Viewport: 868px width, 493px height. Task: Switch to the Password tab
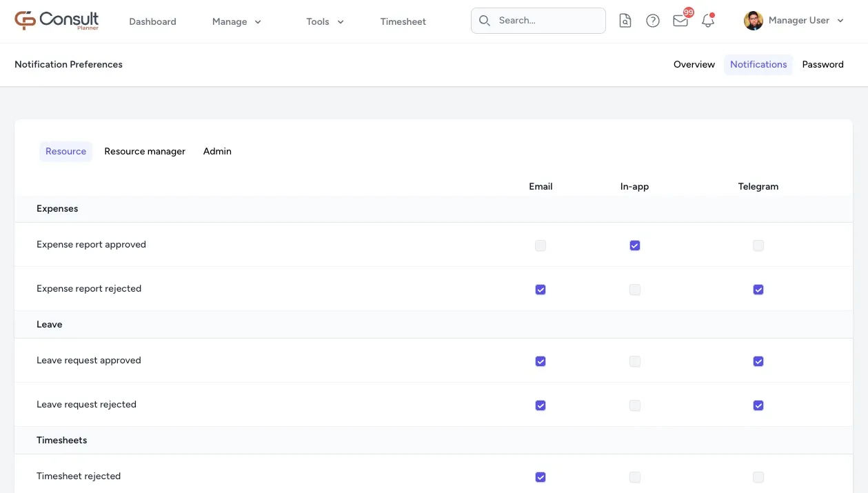[x=822, y=64]
